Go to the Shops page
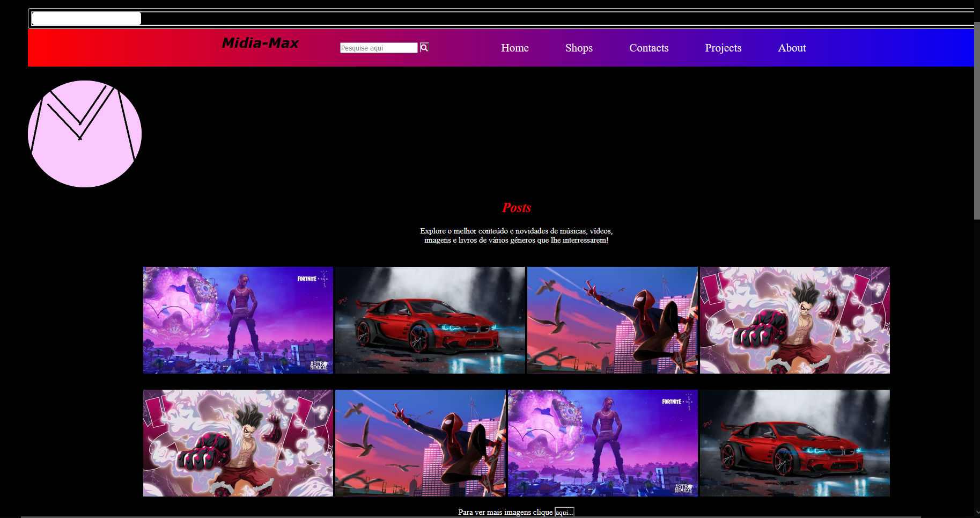The width and height of the screenshot is (980, 518). pos(579,48)
